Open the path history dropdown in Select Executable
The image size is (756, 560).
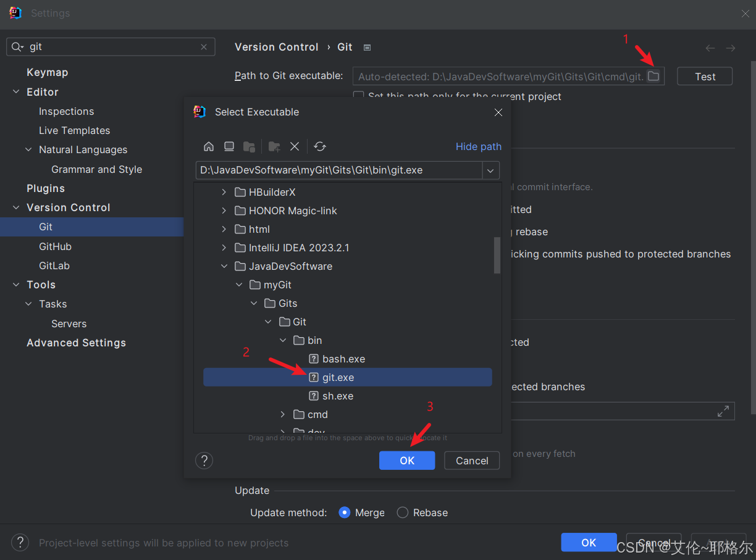point(490,170)
